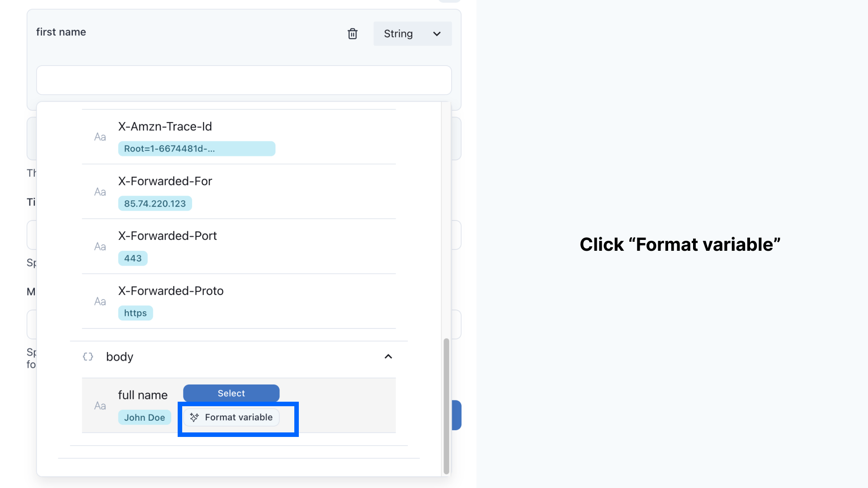The height and width of the screenshot is (488, 868).
Task: Click the 85.74.220.123 value tag
Action: 155,203
